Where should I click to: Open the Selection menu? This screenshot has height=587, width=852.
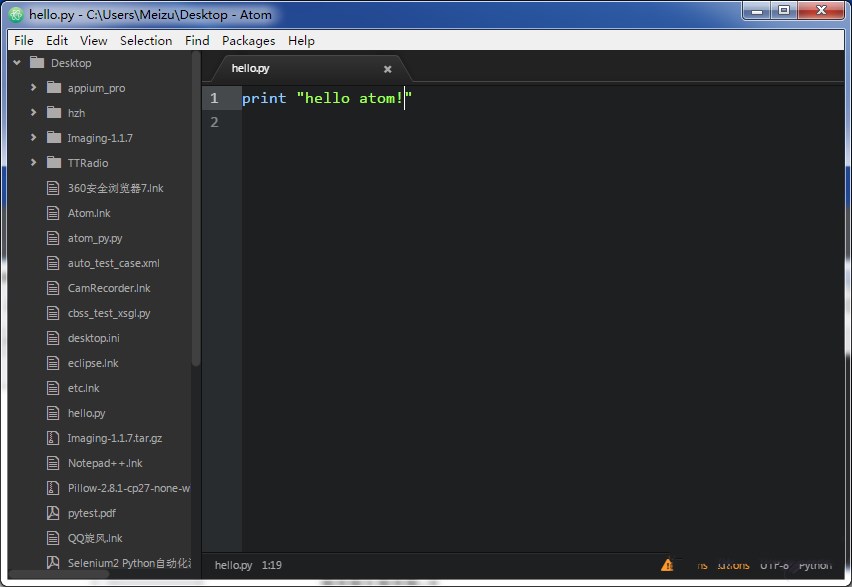(x=146, y=41)
